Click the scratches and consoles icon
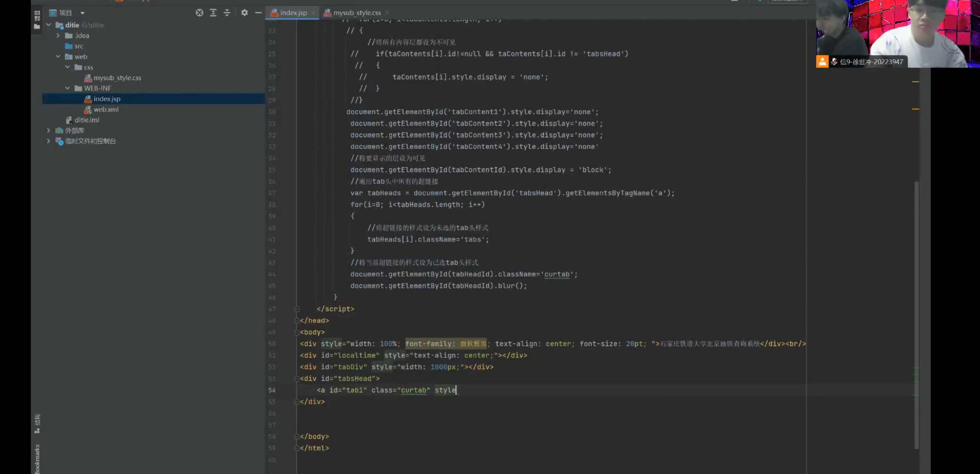This screenshot has width=980, height=474. tap(59, 141)
